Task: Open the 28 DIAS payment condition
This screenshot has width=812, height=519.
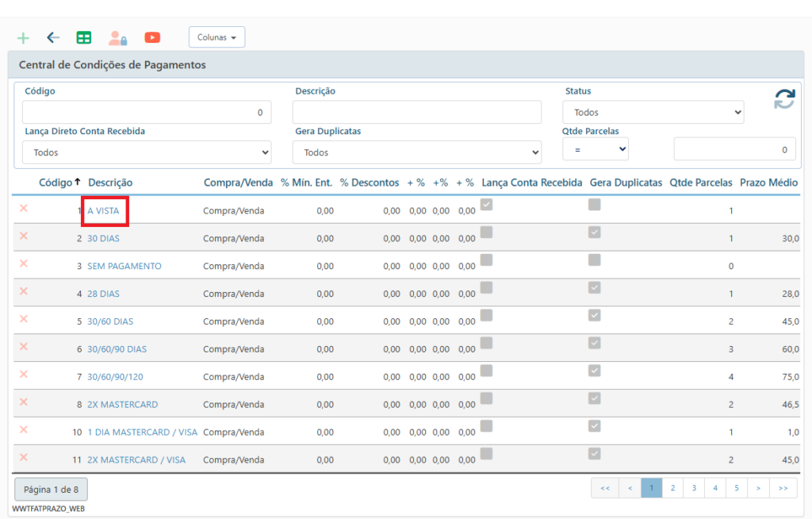Action: (103, 294)
